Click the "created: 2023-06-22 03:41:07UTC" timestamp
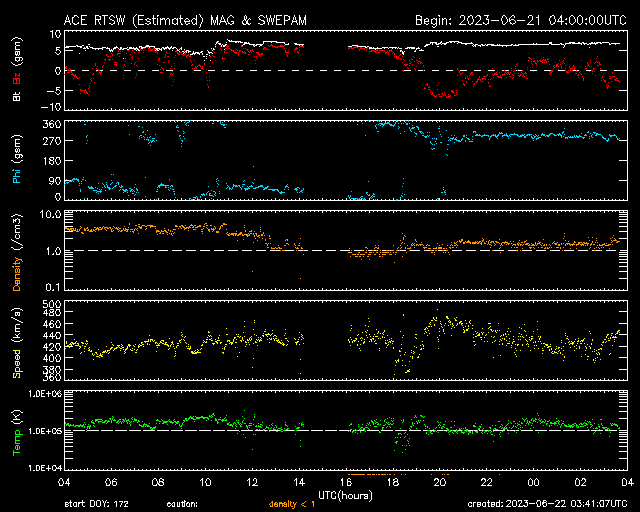This screenshot has width=640, height=512. pos(547,504)
